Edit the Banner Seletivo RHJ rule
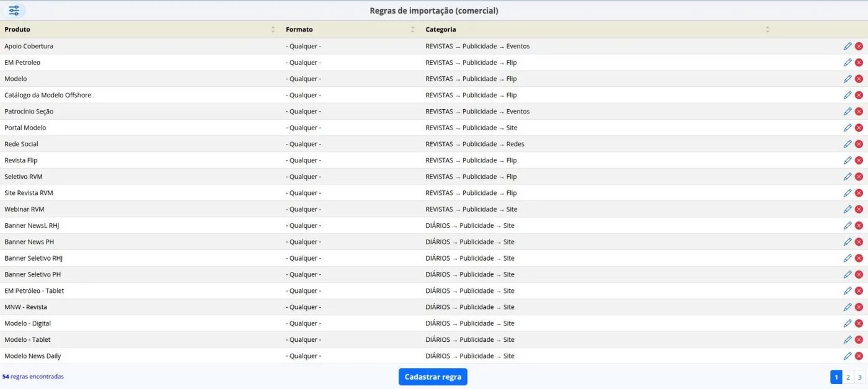 click(x=848, y=258)
